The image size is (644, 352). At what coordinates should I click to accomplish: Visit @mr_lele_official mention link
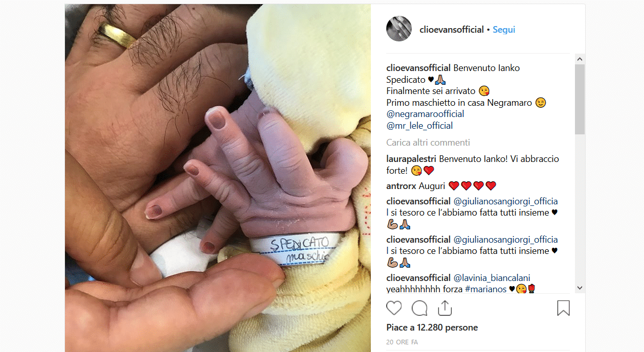pos(419,126)
